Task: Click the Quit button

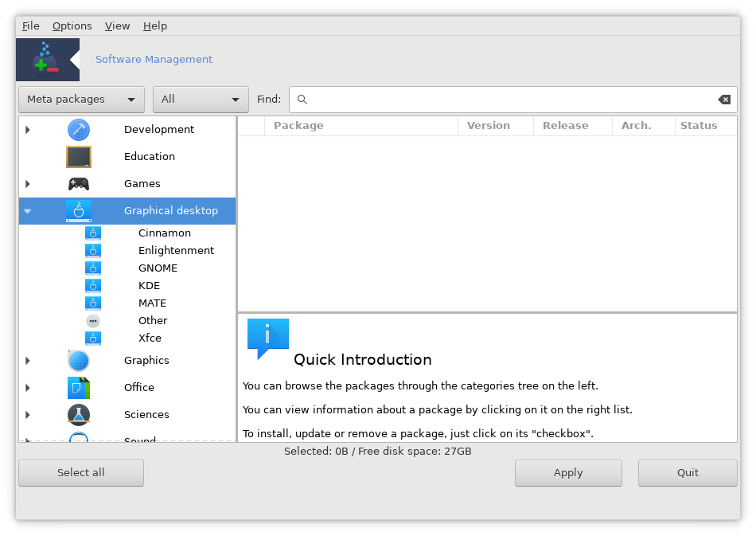Action: point(688,473)
